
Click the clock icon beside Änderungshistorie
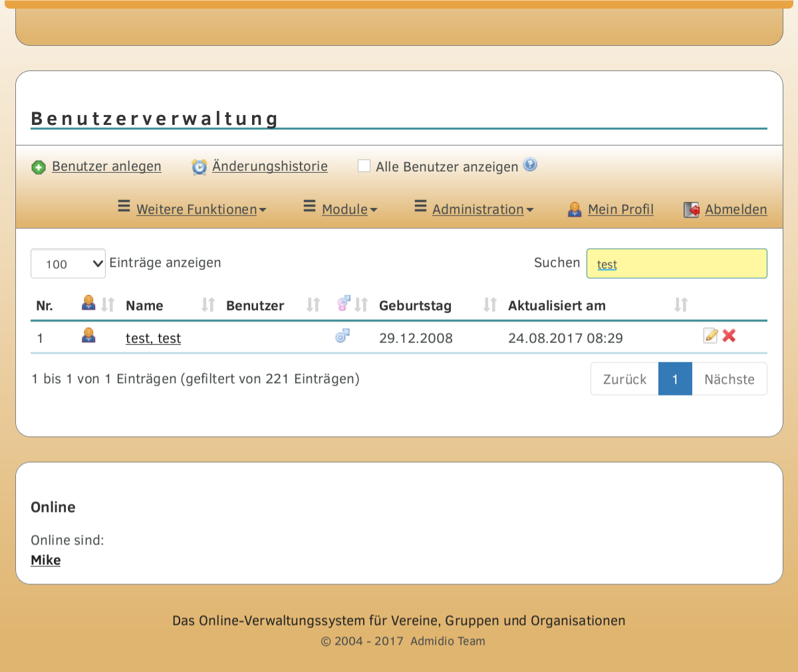pyautogui.click(x=199, y=168)
